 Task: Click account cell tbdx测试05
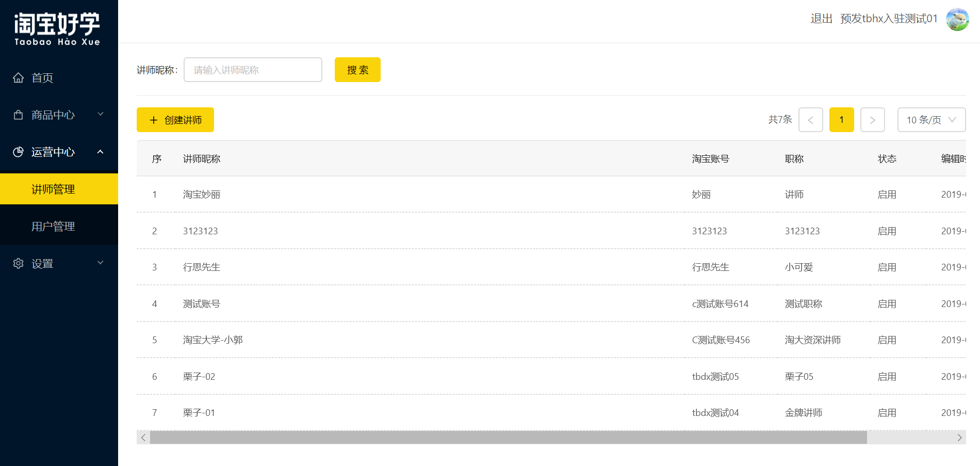pos(715,377)
